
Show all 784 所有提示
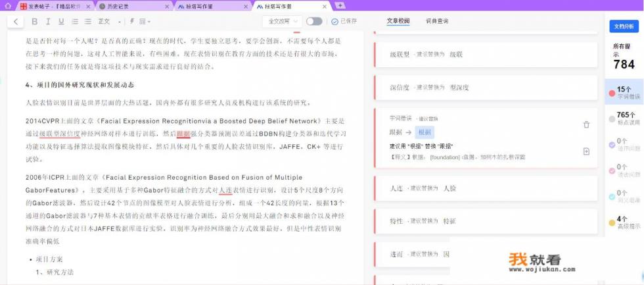pyautogui.click(x=624, y=57)
